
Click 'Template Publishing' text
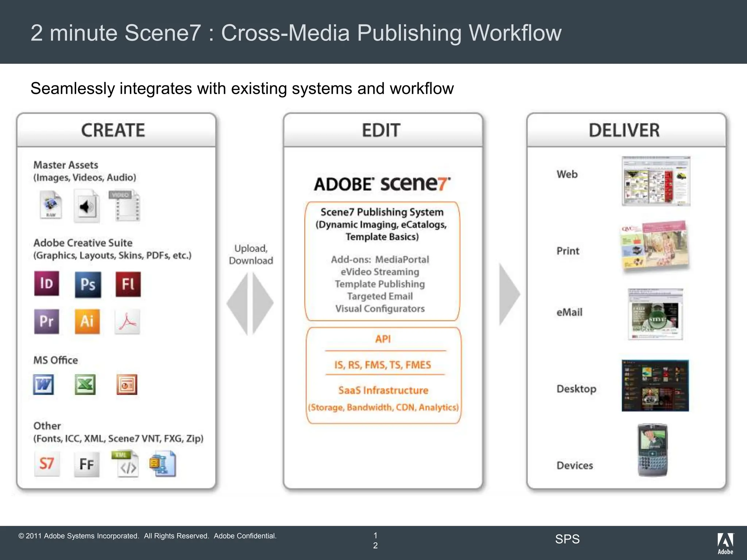tap(380, 284)
